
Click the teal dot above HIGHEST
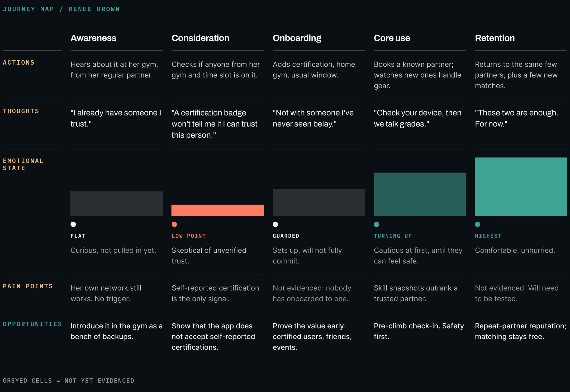coord(478,224)
